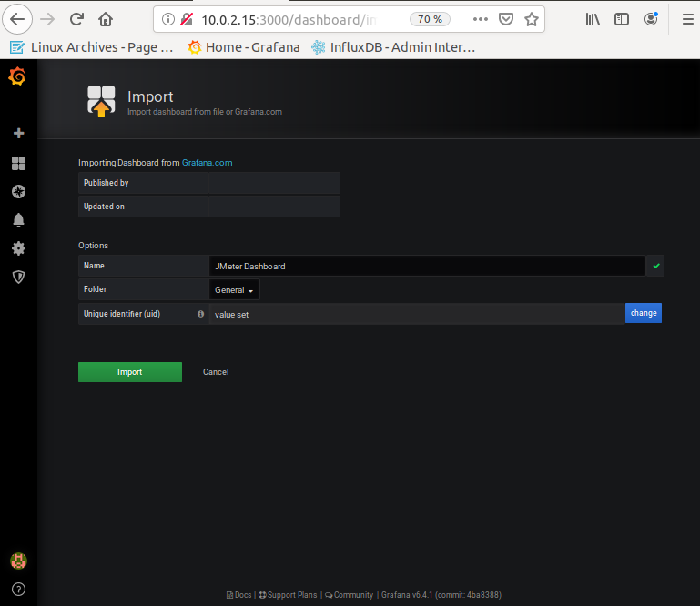
Task: Open the Alerting bell icon
Action: pyautogui.click(x=19, y=220)
